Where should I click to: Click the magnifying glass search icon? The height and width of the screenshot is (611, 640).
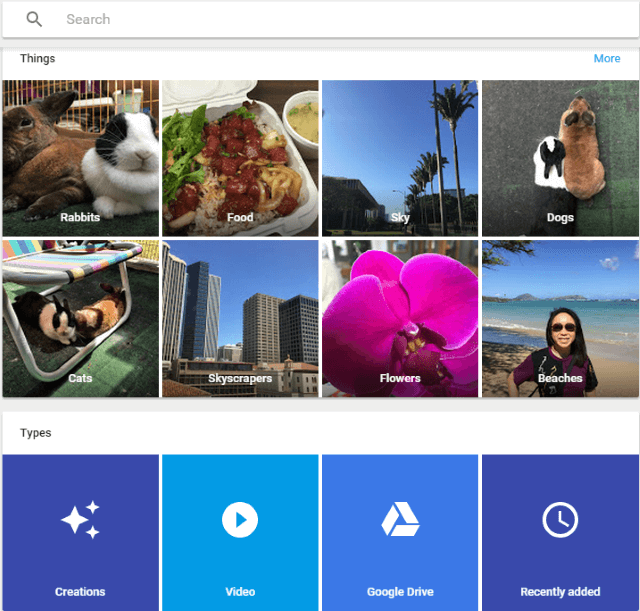pyautogui.click(x=35, y=19)
